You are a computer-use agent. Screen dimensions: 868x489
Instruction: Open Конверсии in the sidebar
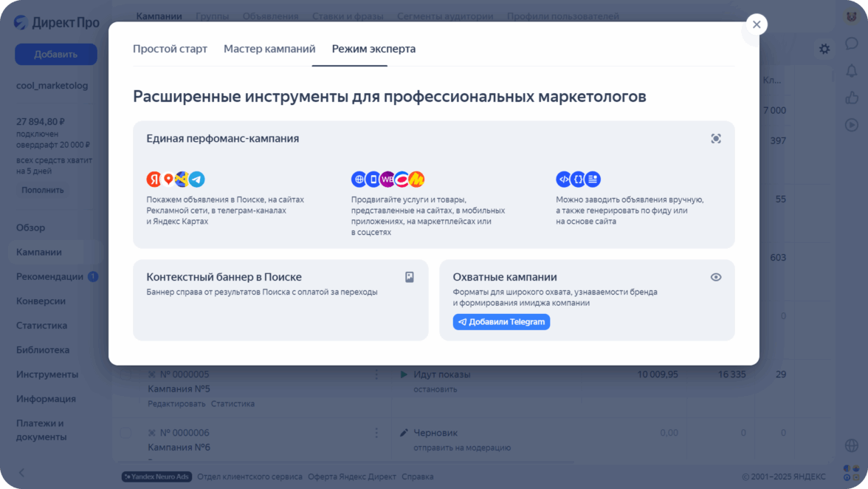(41, 301)
